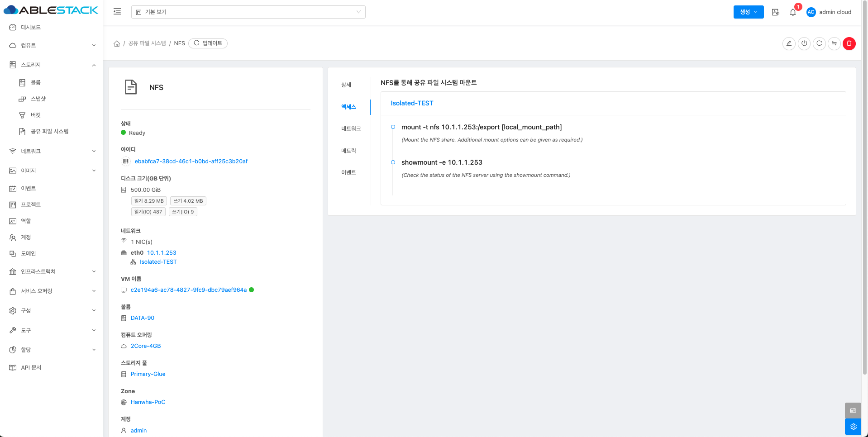The height and width of the screenshot is (437, 868).
Task: Click the home icon in breadcrumb
Action: [117, 43]
